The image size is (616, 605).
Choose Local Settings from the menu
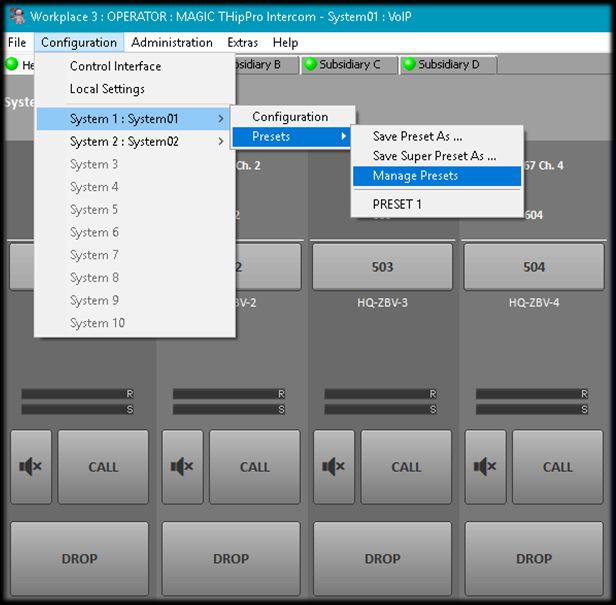[135, 89]
